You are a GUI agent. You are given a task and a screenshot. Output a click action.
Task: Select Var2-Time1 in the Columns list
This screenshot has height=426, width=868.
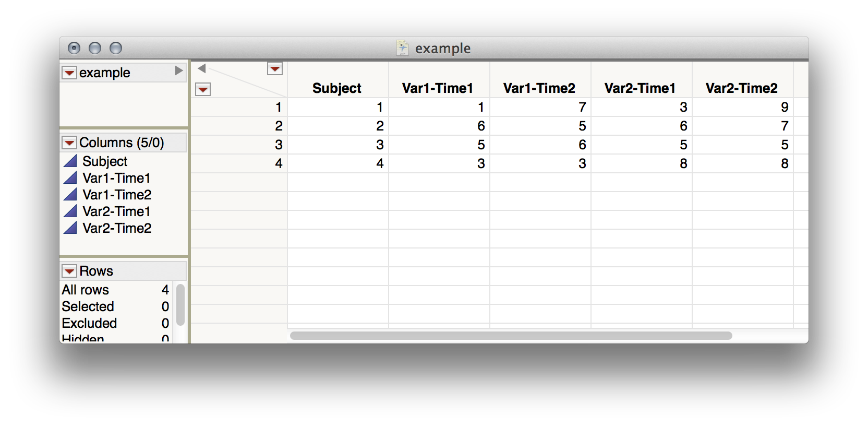pyautogui.click(x=116, y=211)
